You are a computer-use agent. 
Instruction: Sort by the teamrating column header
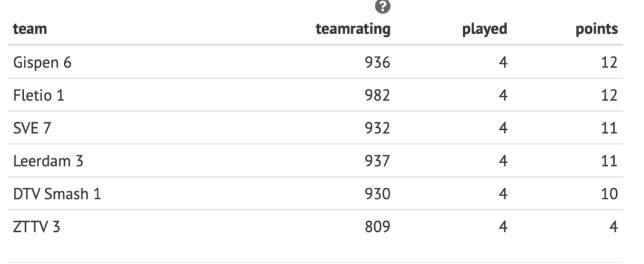(353, 30)
